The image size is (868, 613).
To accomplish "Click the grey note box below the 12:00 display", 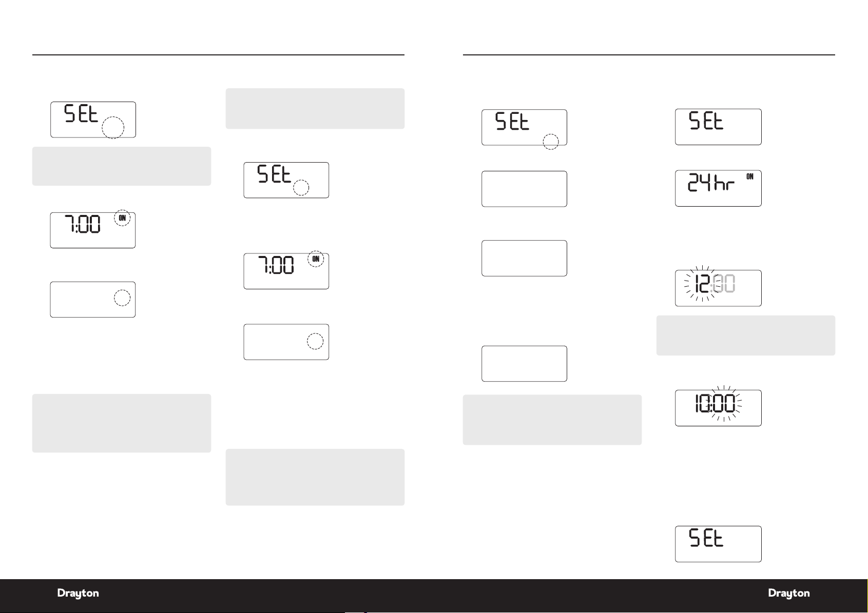I will pos(746,335).
